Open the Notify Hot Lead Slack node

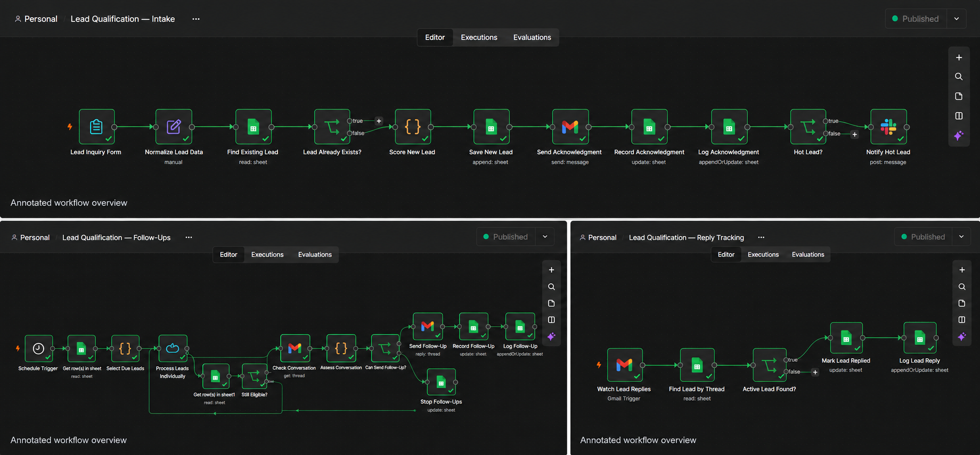click(888, 127)
